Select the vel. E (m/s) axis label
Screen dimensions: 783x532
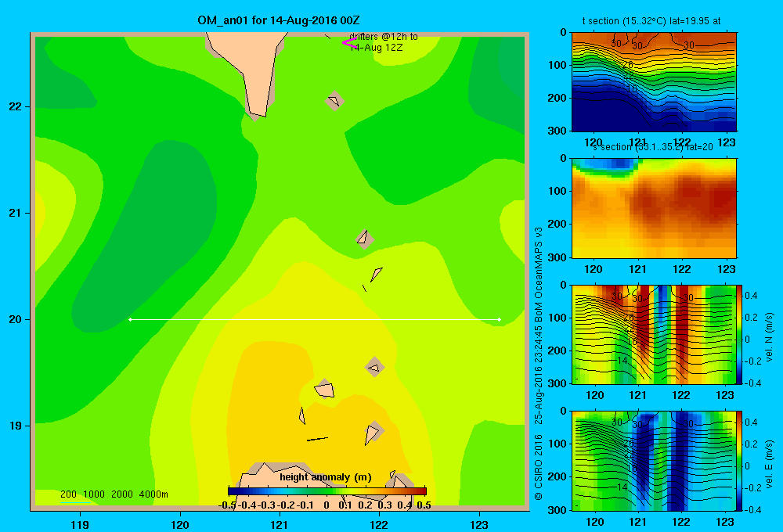point(769,464)
